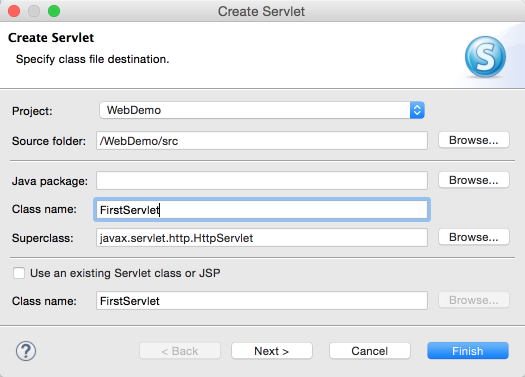The width and height of the screenshot is (525, 377).
Task: Close the dialog with the red button
Action: click(x=14, y=11)
